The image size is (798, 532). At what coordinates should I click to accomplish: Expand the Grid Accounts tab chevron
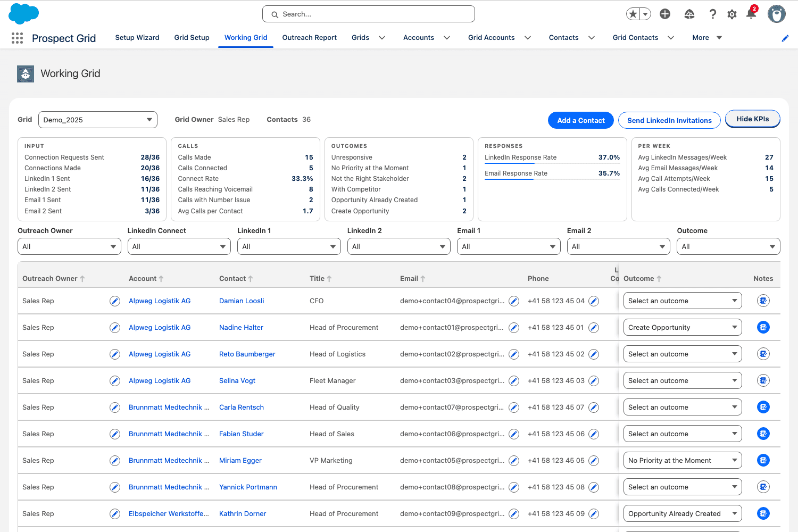pos(528,38)
